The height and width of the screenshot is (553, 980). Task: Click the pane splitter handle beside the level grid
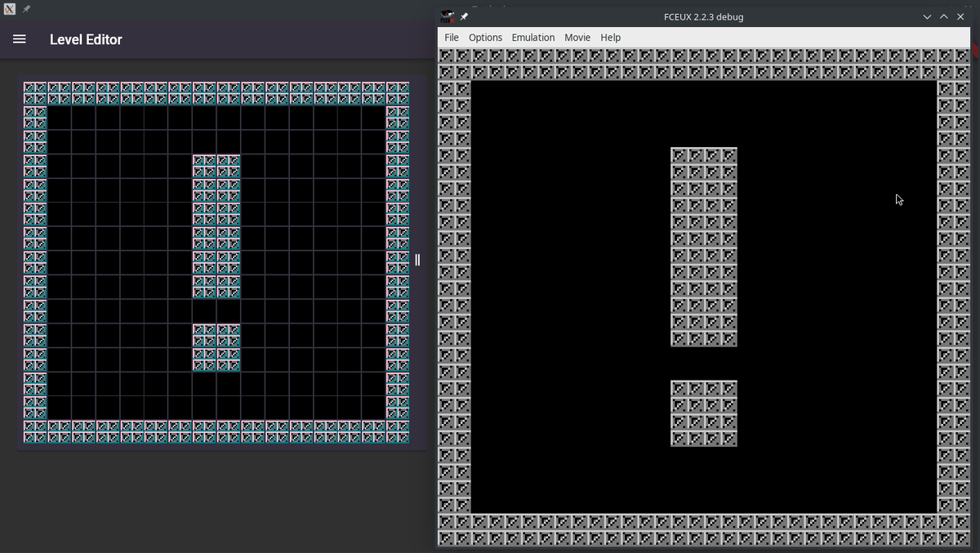(x=417, y=260)
